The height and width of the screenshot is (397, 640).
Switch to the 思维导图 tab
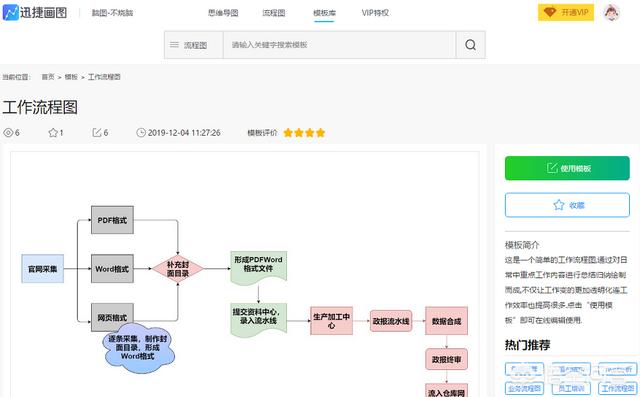223,13
